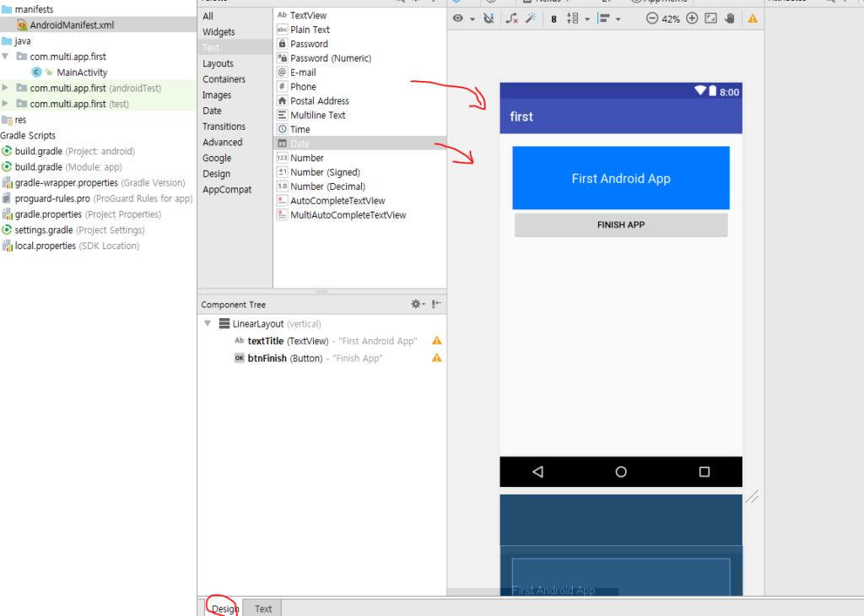The height and width of the screenshot is (616, 864).
Task: Click the clear all constraints icon
Action: pos(512,19)
